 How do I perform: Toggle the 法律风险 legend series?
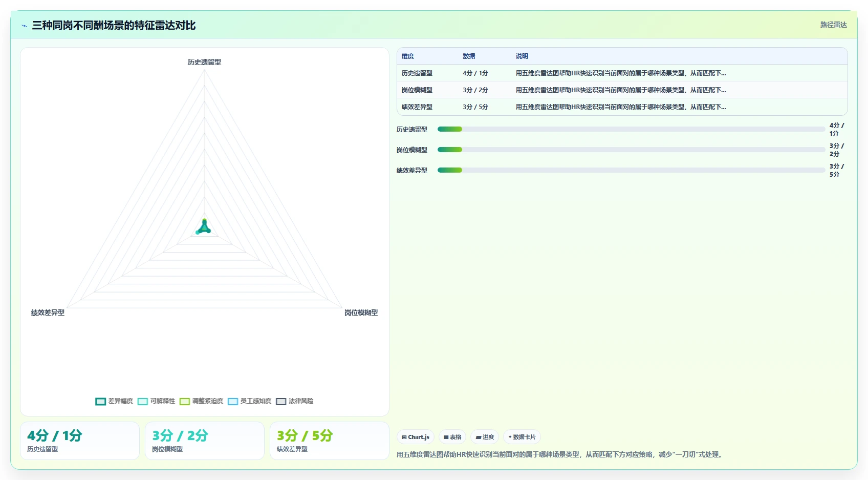(x=295, y=401)
